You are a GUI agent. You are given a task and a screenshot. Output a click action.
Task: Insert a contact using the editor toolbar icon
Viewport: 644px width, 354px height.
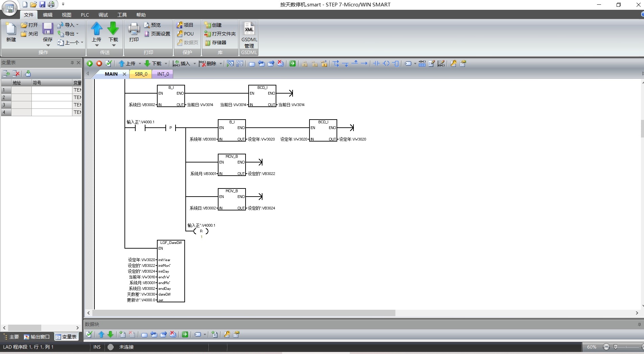coord(376,64)
